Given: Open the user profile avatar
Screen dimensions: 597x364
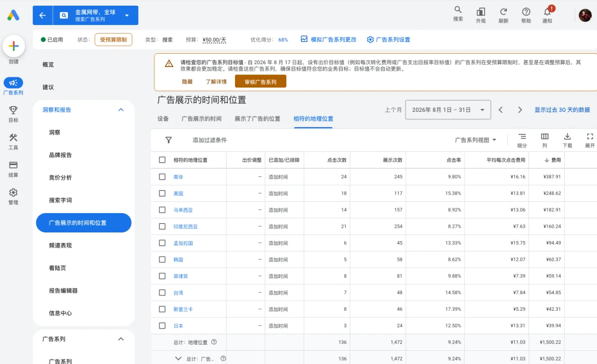Looking at the screenshot, I should (x=585, y=15).
